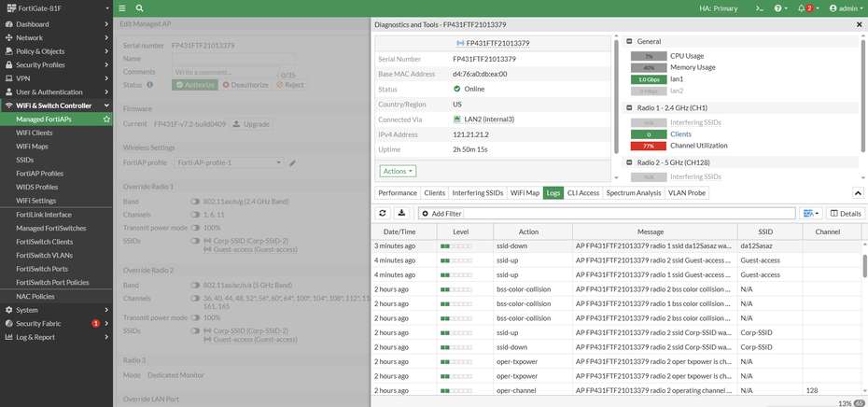Click the Security Fabric icon
The height and width of the screenshot is (407, 868).
[x=8, y=323]
